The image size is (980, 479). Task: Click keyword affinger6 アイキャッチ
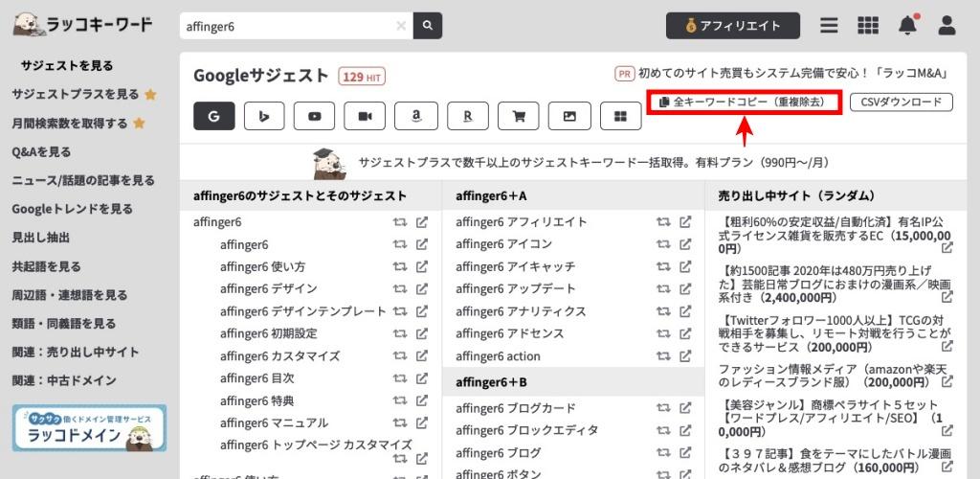coord(516,266)
